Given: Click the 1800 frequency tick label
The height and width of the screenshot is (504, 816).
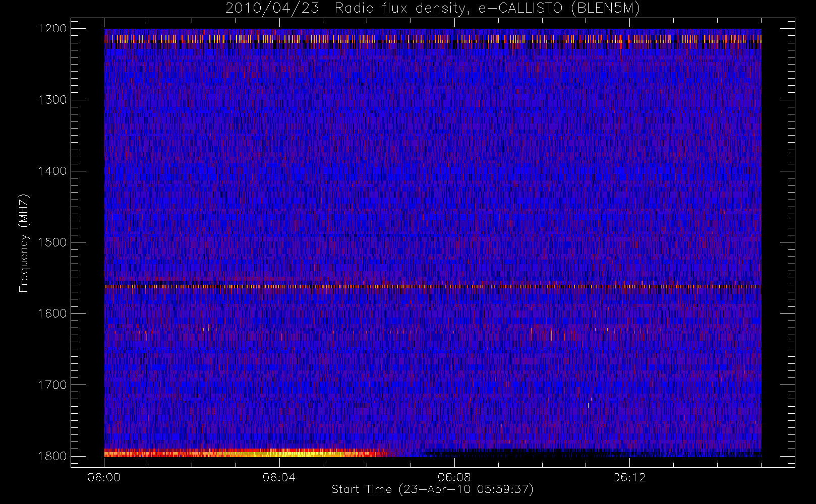Looking at the screenshot, I should [52, 456].
